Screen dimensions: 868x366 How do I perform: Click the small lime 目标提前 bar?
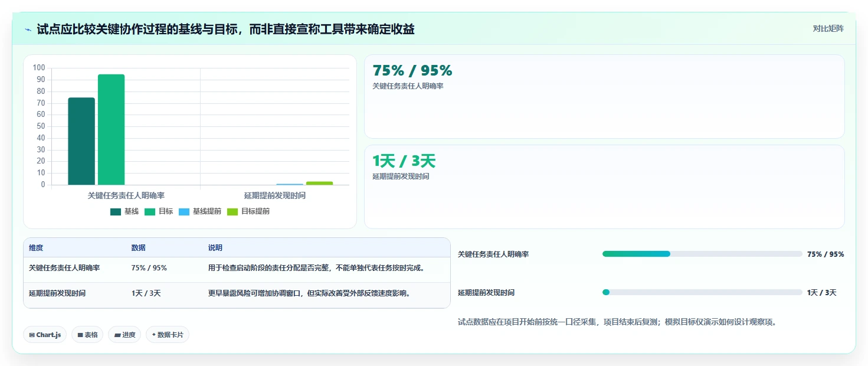[319, 183]
